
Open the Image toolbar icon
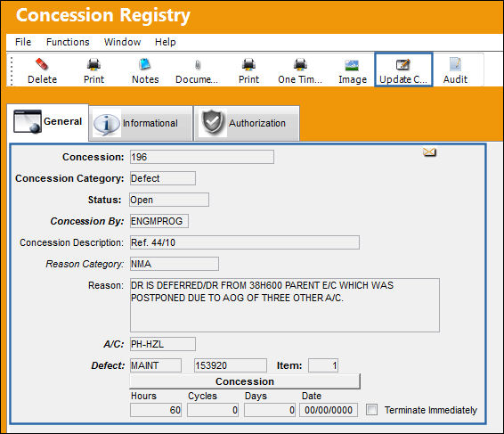tap(352, 65)
